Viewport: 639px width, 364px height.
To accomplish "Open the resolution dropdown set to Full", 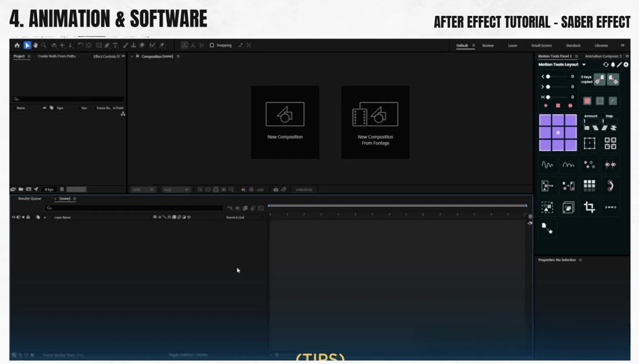I will 176,190.
